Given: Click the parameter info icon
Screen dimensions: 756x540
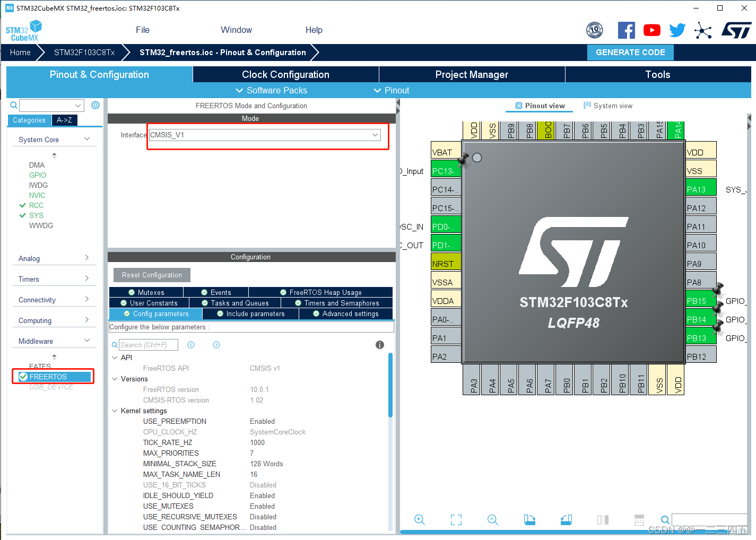Looking at the screenshot, I should [x=380, y=345].
